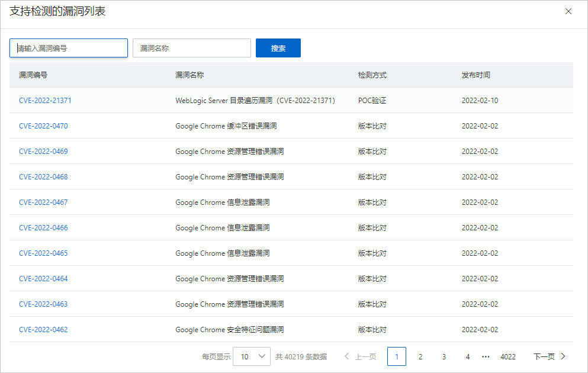Screen dimensions: 588x373
Task: Click the pagination ellipsis to skip pages
Action: pos(486,356)
